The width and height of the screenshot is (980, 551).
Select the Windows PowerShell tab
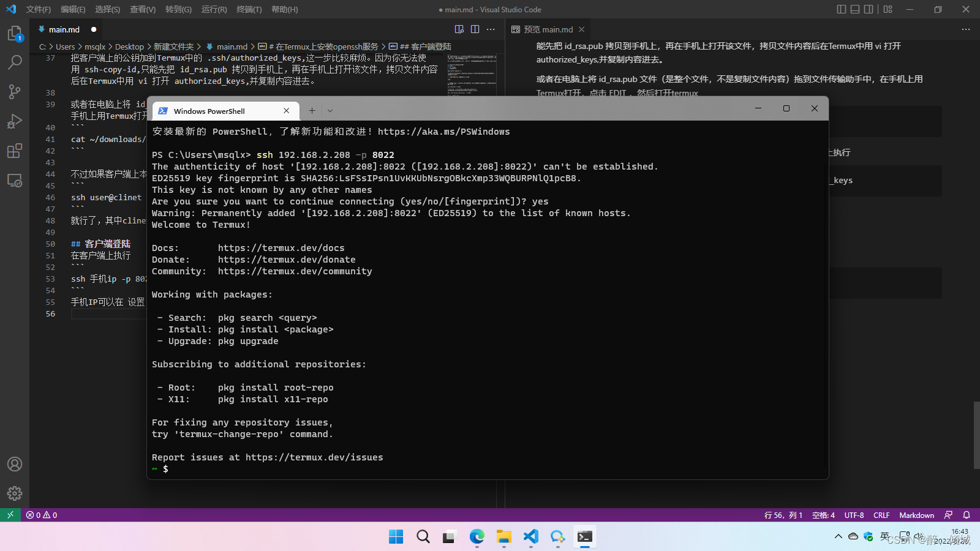(x=226, y=111)
